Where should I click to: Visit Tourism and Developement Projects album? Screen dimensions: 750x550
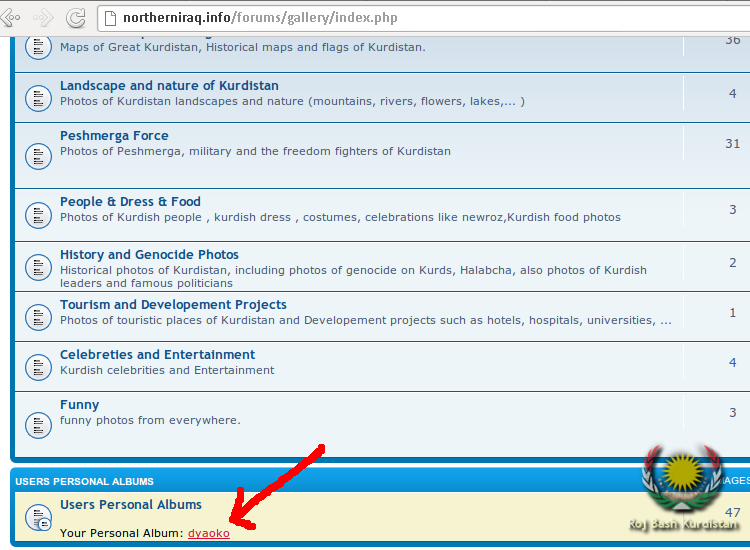coord(173,305)
